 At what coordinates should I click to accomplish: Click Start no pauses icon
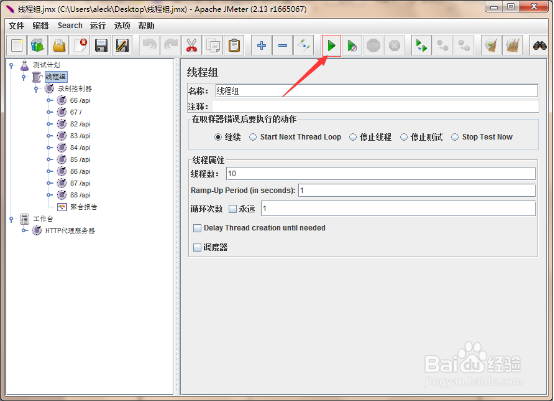(x=352, y=46)
